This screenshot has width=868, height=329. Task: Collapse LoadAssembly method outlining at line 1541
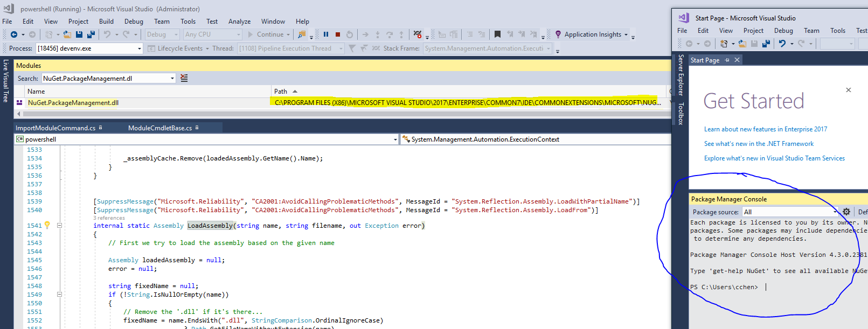click(x=60, y=226)
